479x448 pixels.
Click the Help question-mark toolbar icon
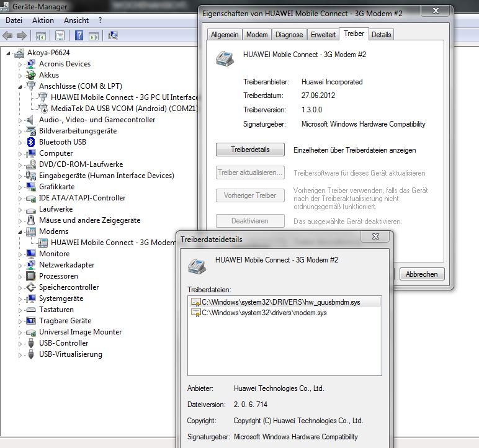[x=79, y=35]
